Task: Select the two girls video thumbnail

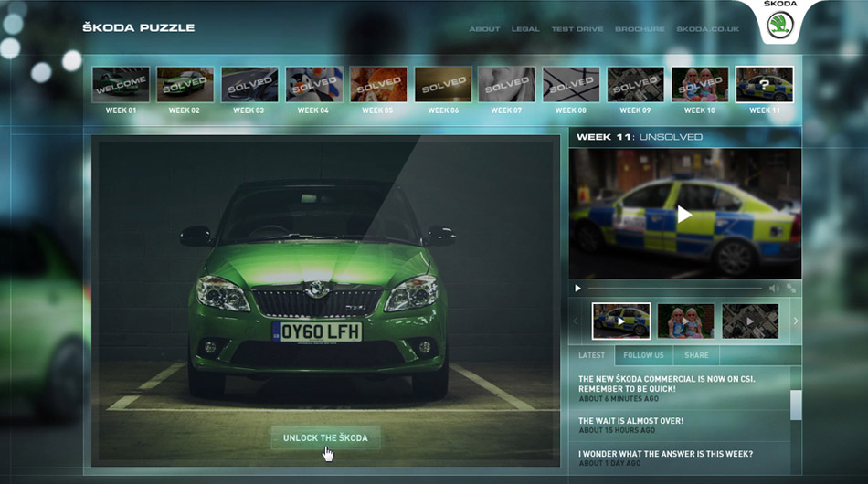Action: coord(685,321)
